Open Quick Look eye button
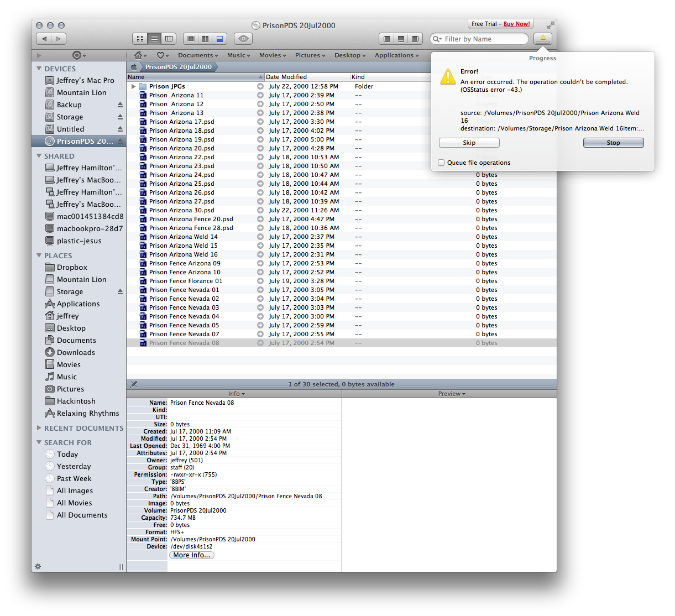This screenshot has width=675, height=616. [243, 39]
